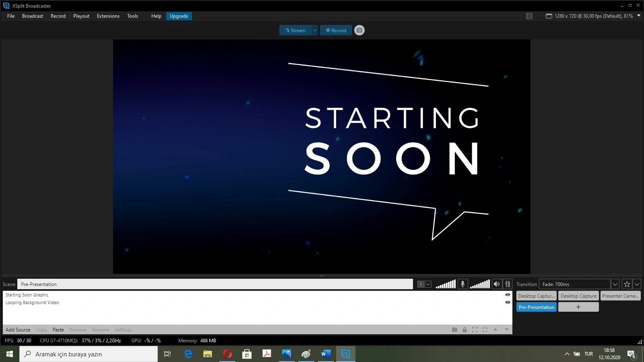Click the Starting Soon preview canvas
This screenshot has height=362, width=644.
point(322,156)
